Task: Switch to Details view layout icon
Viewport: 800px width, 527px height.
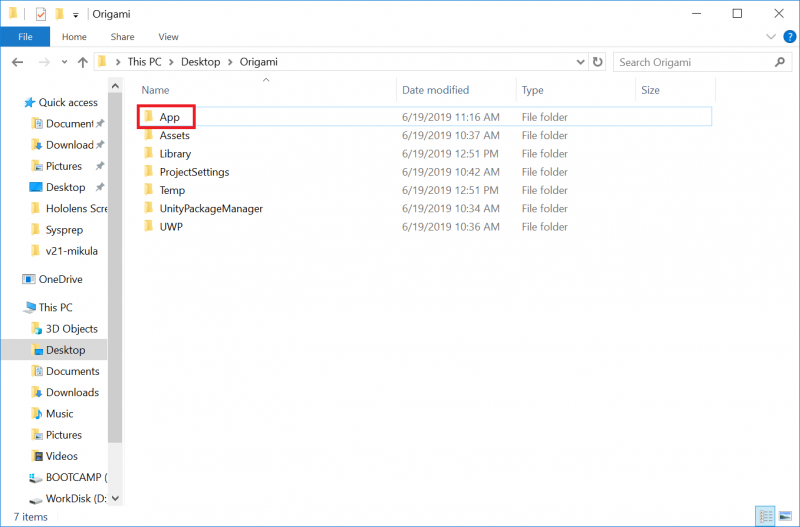Action: click(x=765, y=517)
